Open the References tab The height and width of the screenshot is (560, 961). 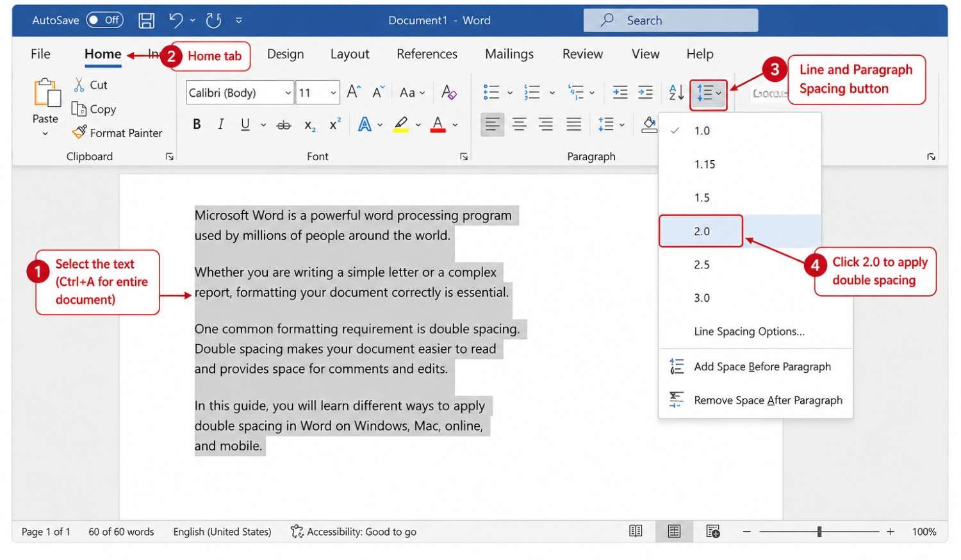click(427, 54)
